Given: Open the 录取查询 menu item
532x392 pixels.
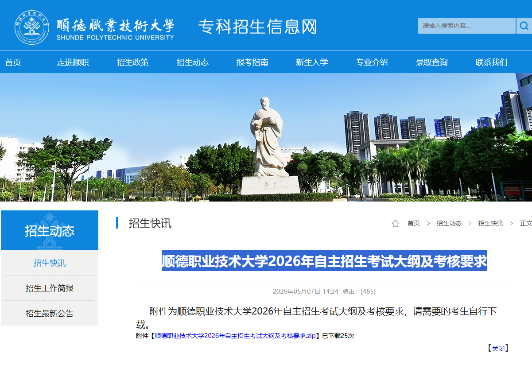Looking at the screenshot, I should tap(432, 62).
